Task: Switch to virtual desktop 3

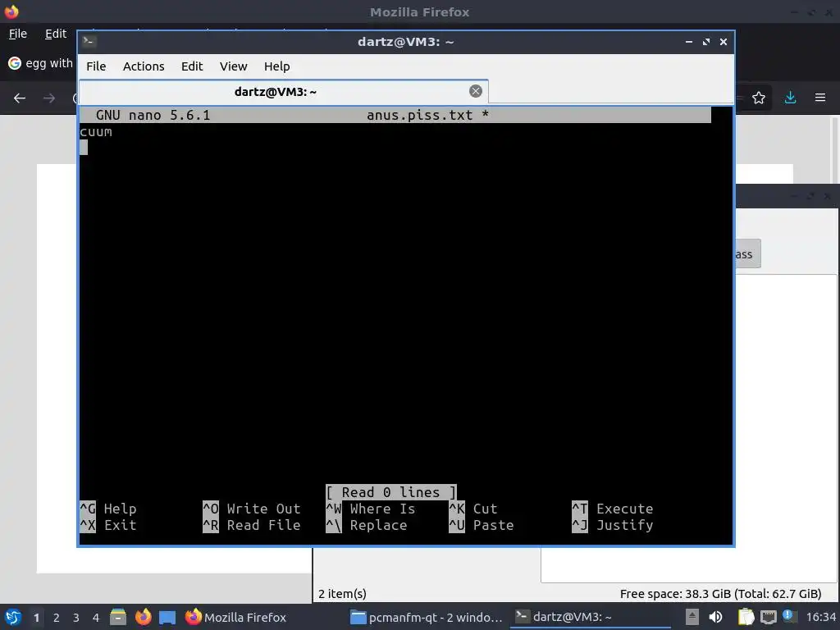Action: click(76, 618)
